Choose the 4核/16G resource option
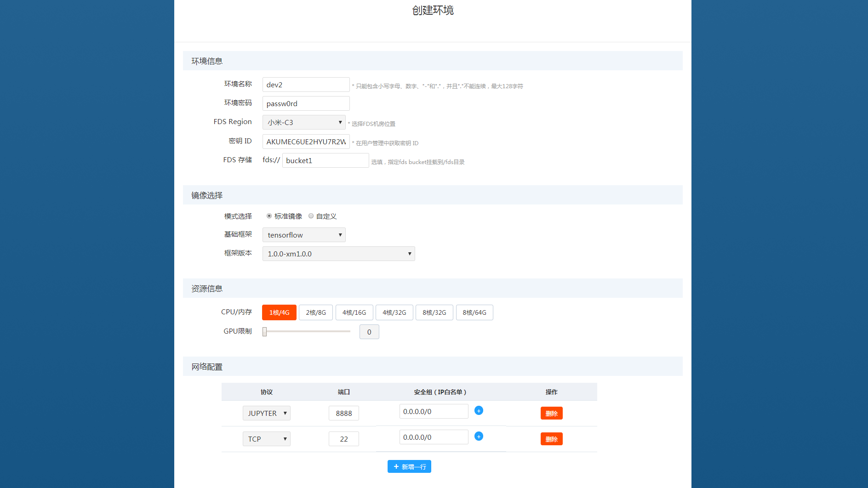The width and height of the screenshot is (868, 488). click(x=354, y=312)
